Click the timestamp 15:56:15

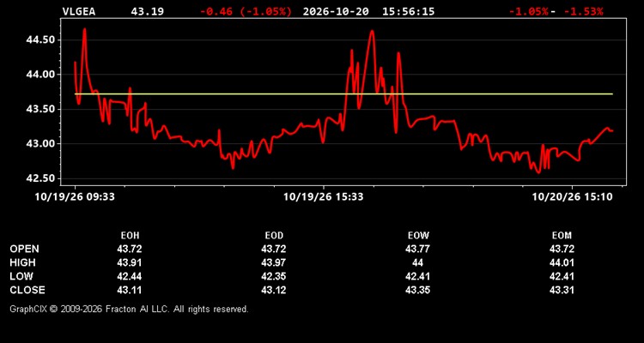(x=408, y=11)
